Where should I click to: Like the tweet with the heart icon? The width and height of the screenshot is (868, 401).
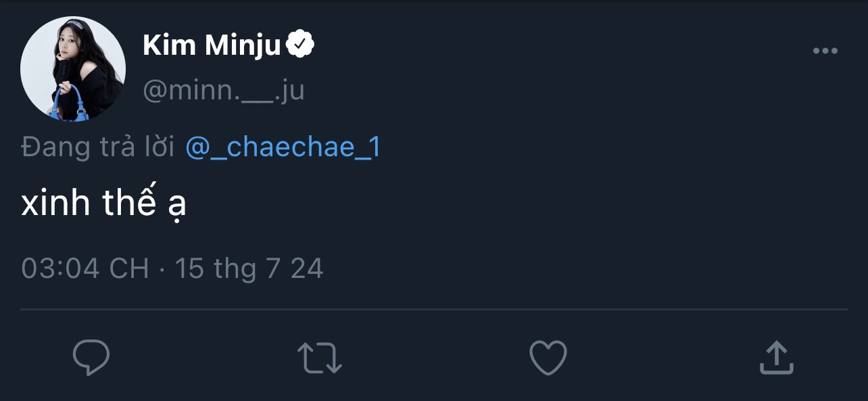coord(548,358)
